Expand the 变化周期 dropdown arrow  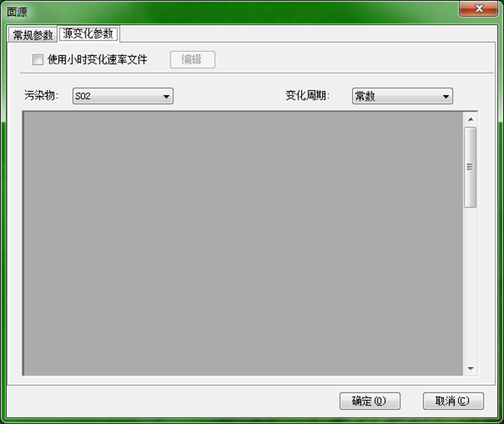(446, 96)
